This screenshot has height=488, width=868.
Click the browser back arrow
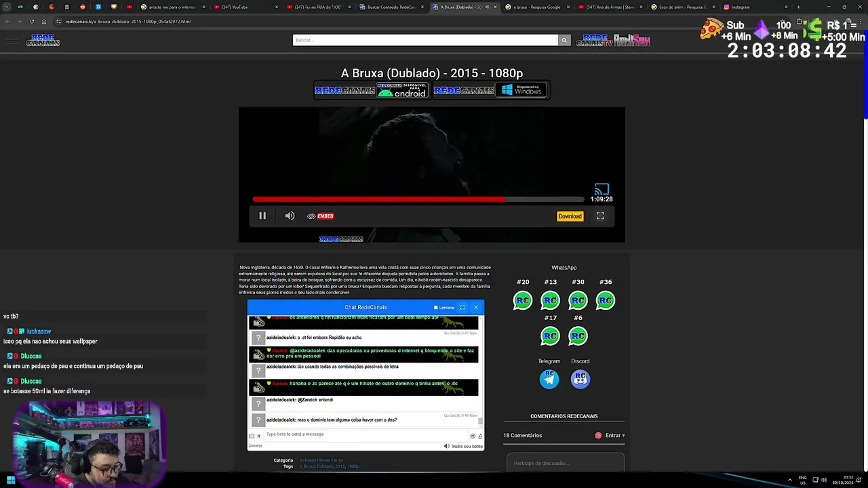point(7,21)
